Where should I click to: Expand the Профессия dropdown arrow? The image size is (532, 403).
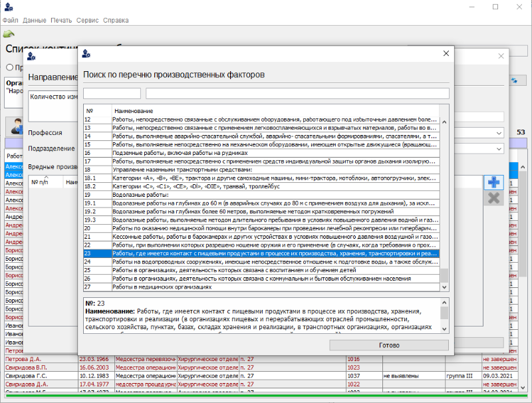pyautogui.click(x=499, y=132)
